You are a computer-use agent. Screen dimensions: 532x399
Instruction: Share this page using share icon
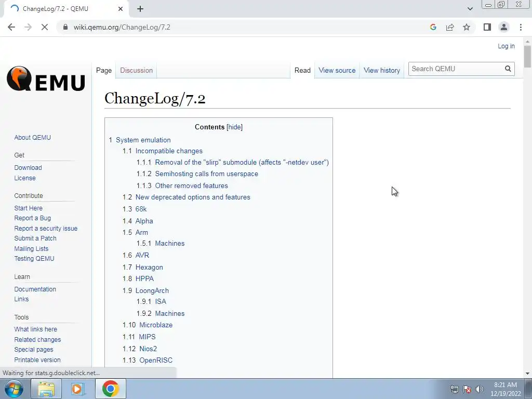[450, 27]
